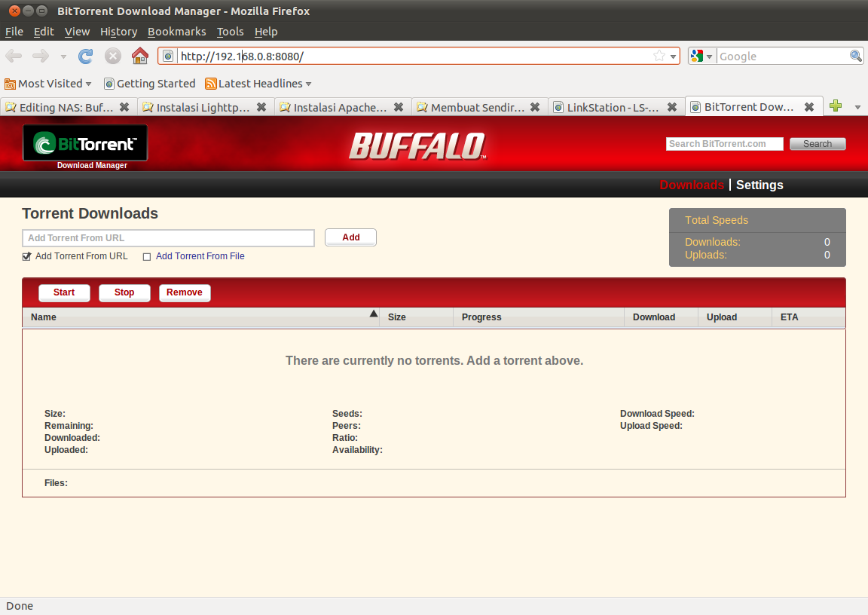Click the Google search box
Image resolution: width=868 pixels, height=615 pixels.
(x=783, y=56)
